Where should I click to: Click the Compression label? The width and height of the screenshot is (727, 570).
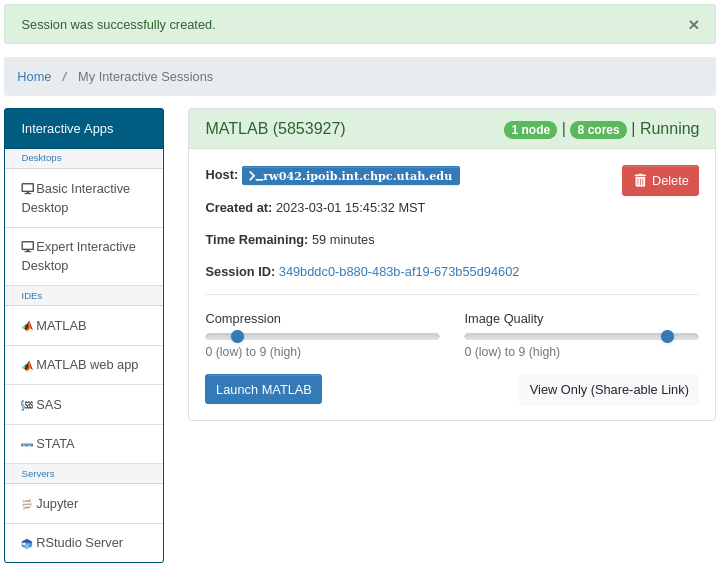[x=243, y=319]
